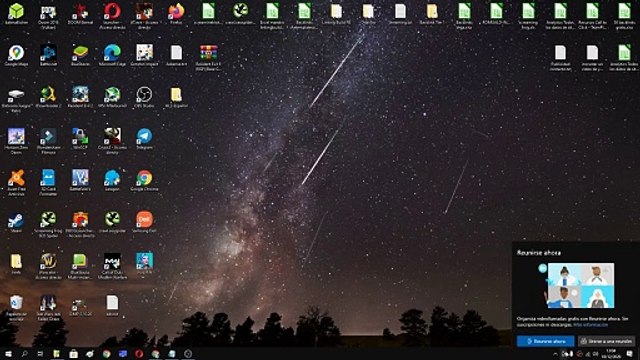Click the taskbar clock and date
This screenshot has height=360, width=640.
point(611,353)
